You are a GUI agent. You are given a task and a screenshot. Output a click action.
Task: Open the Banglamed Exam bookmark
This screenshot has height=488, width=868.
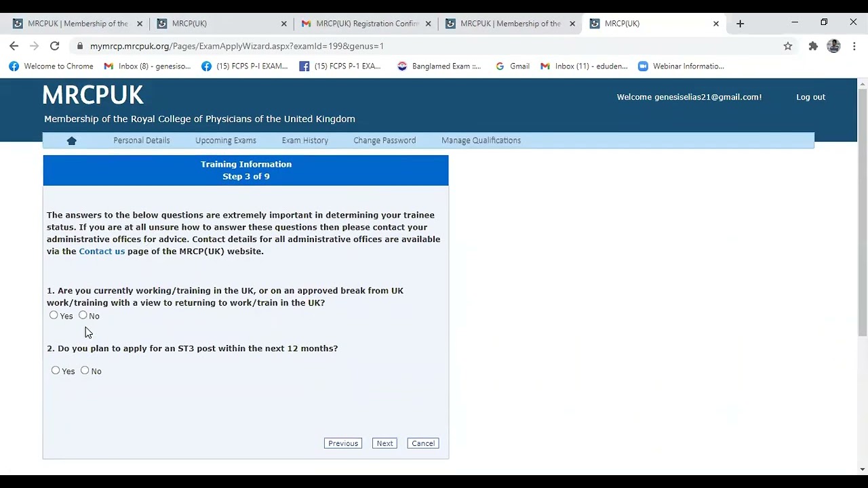point(439,66)
